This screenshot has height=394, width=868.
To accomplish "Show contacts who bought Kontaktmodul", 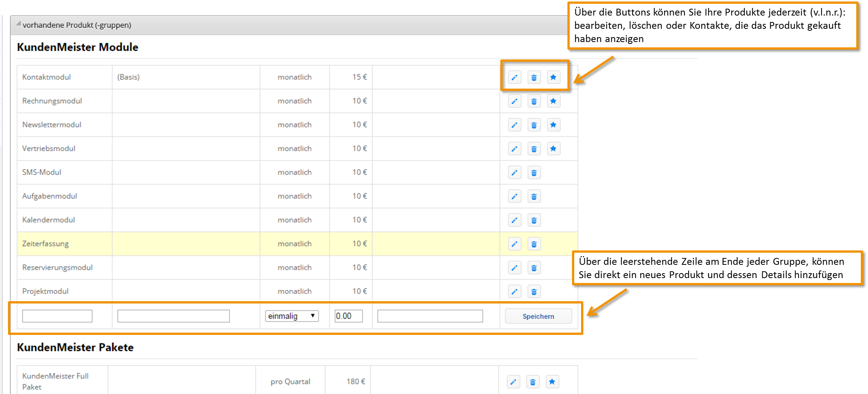I will 553,77.
